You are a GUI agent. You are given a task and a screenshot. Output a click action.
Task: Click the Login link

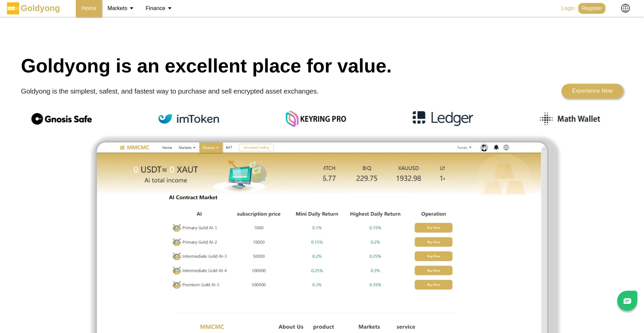(x=568, y=8)
